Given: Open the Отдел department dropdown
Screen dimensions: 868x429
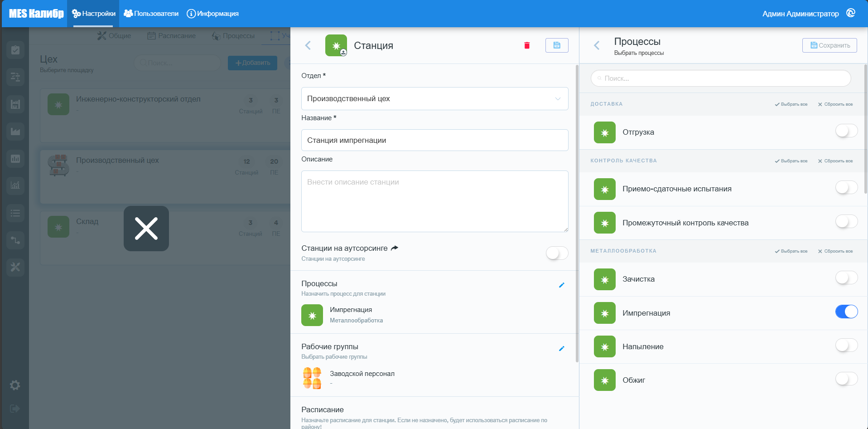Looking at the screenshot, I should coord(434,98).
